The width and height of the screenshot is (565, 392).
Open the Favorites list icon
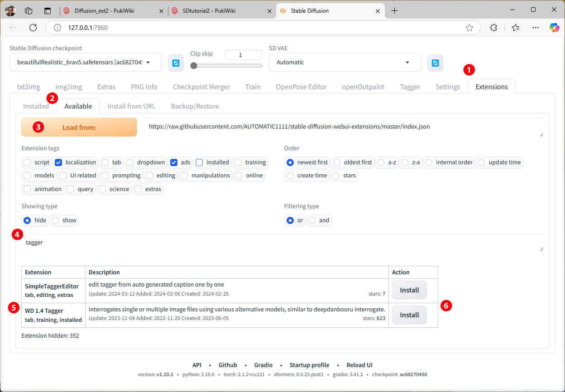pos(515,28)
